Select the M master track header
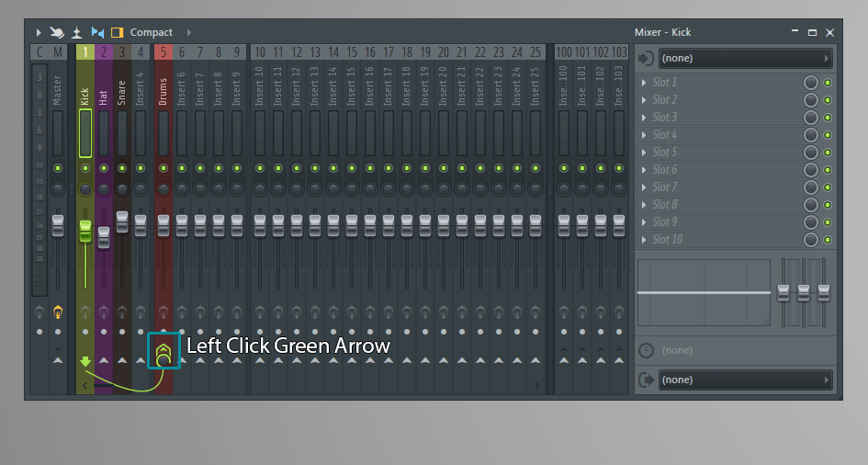This screenshot has height=465, width=868. coord(58,52)
